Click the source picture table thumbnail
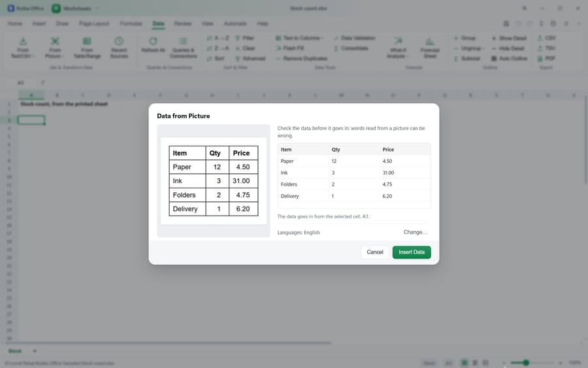The image size is (588, 368). pos(214,181)
